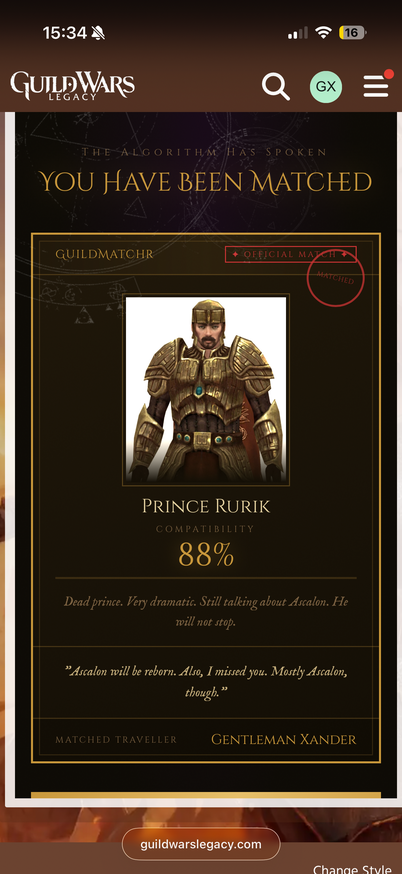
Task: Click the Official Match badge
Action: (290, 254)
